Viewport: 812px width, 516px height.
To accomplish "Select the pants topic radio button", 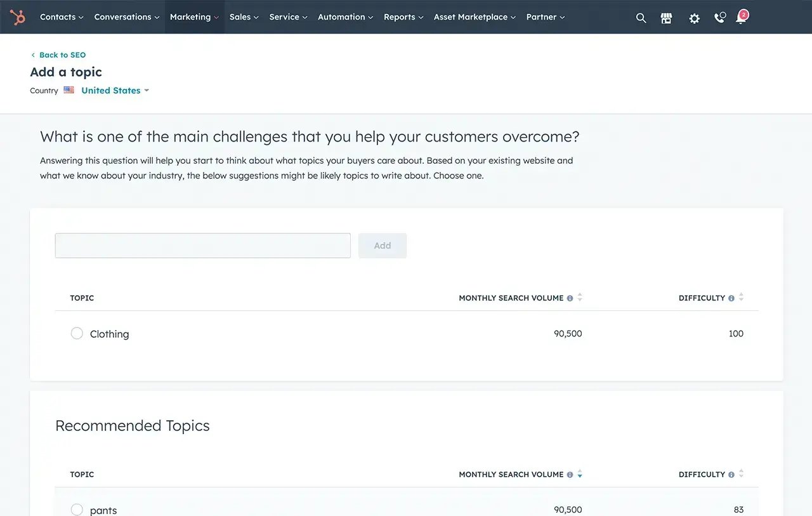I will click(x=77, y=509).
